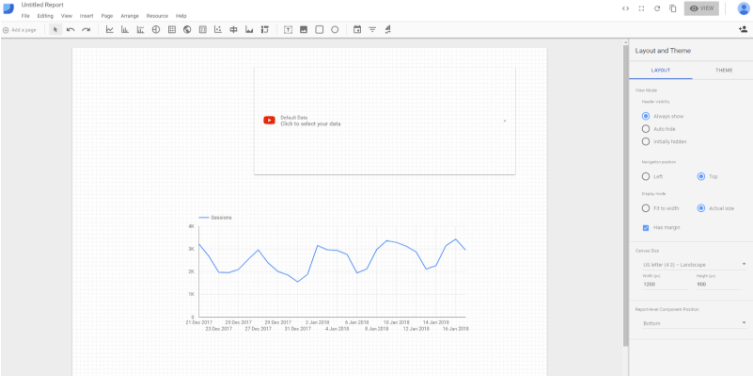This screenshot has width=753, height=376.
Task: Open the File menu
Action: click(25, 16)
